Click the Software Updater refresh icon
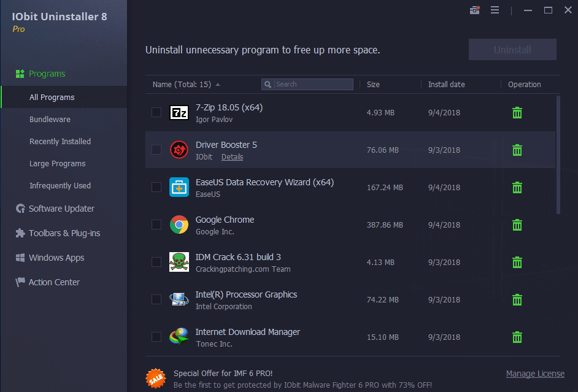578x392 pixels. pyautogui.click(x=20, y=209)
